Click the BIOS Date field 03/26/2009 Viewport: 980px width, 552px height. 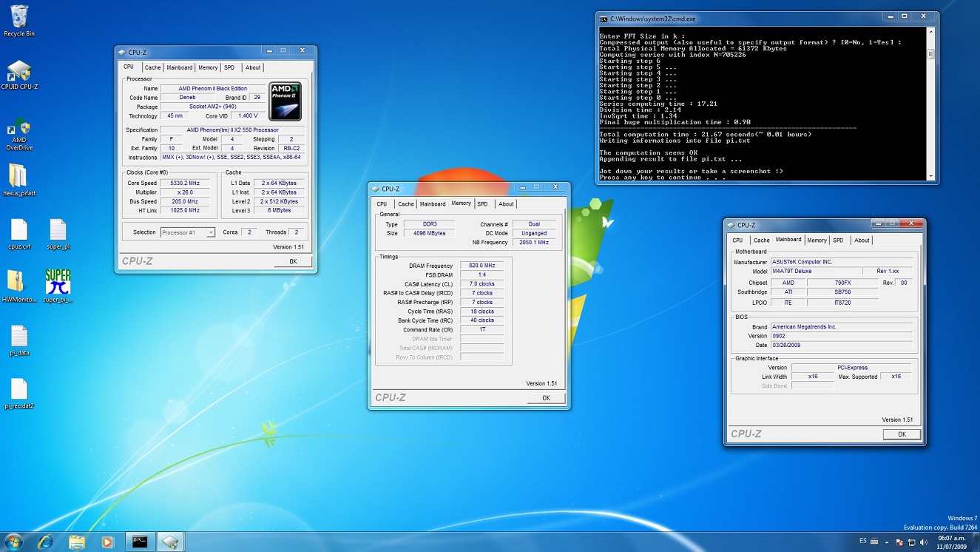point(841,345)
